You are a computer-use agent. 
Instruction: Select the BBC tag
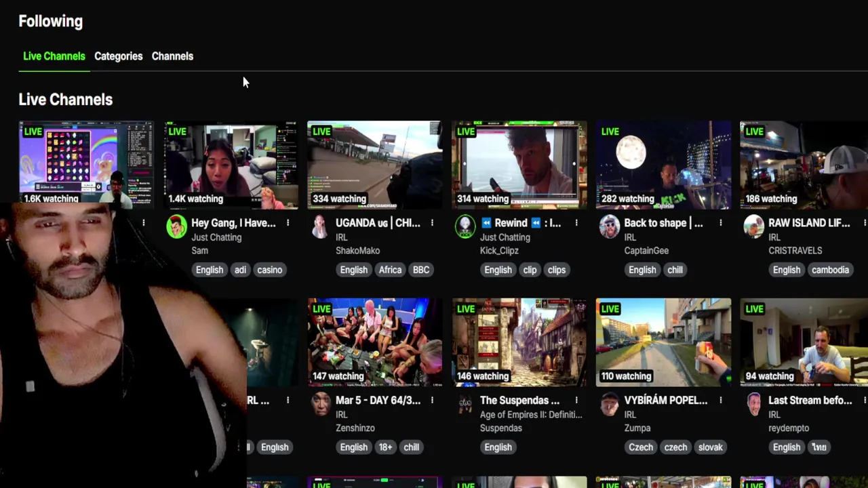pyautogui.click(x=421, y=270)
